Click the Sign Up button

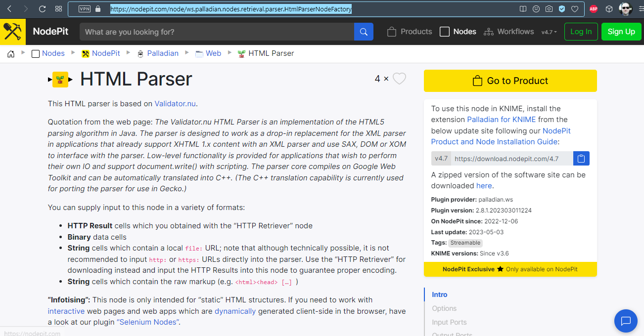point(621,32)
